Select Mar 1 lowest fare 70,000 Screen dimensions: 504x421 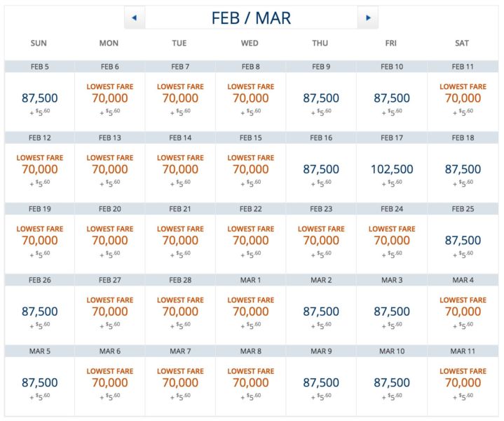coord(250,312)
